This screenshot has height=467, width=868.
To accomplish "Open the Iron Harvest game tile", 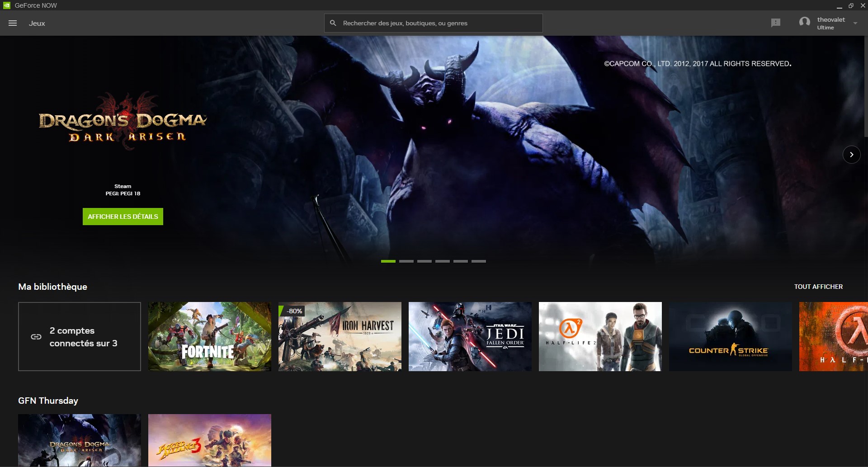I will point(340,337).
